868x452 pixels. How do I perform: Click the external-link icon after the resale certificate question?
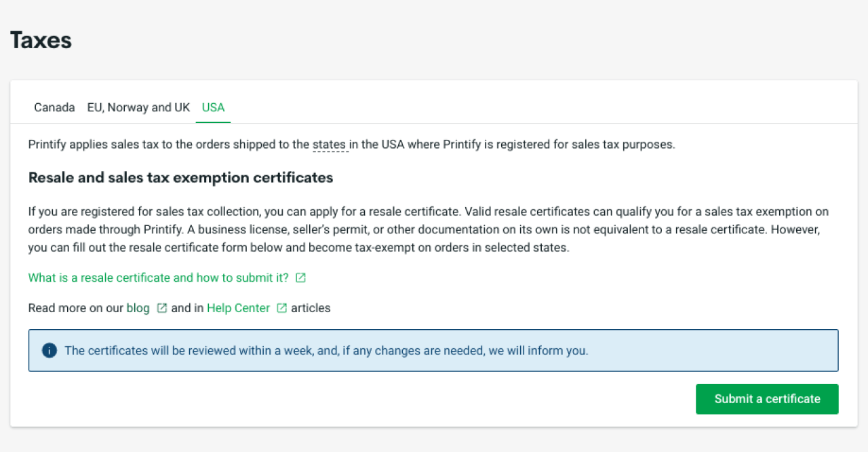point(300,278)
